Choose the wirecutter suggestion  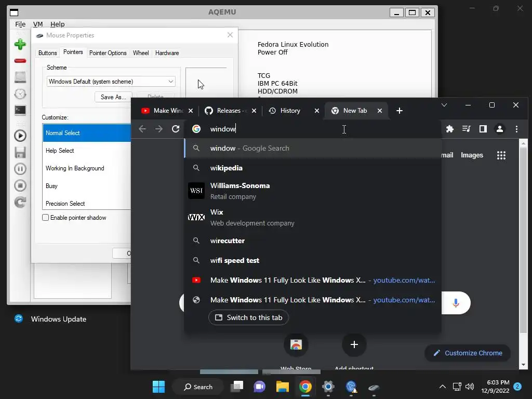312,241
